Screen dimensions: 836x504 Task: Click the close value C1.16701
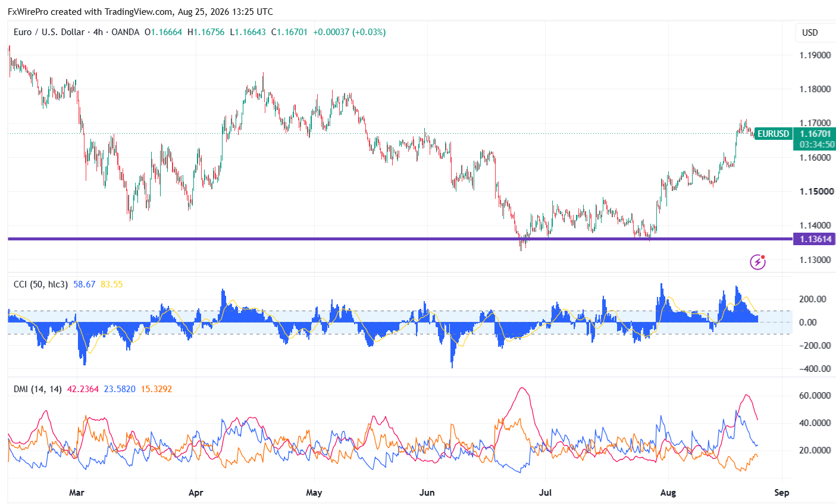tap(289, 32)
